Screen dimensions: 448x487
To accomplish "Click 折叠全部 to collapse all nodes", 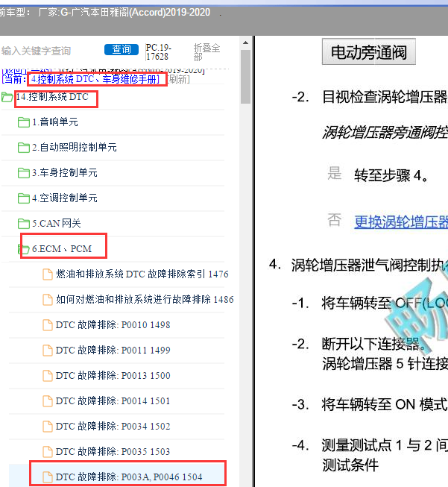I will pos(206,52).
